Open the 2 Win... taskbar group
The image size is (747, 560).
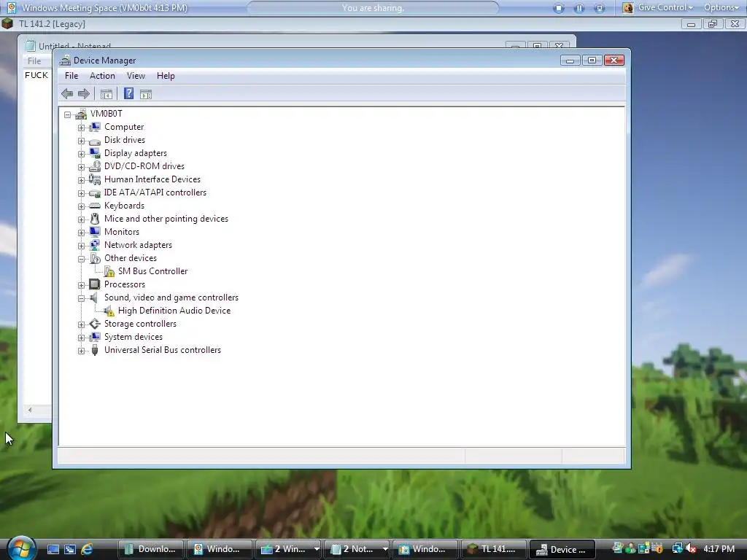point(288,549)
